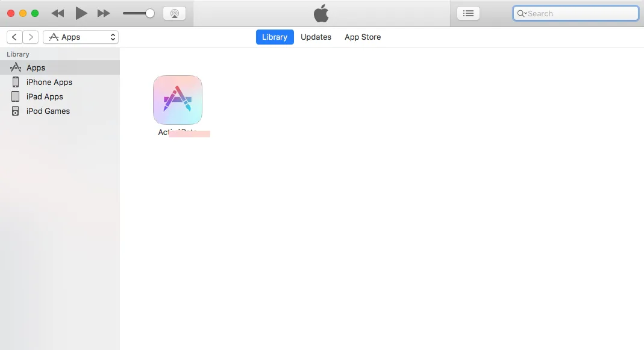The height and width of the screenshot is (350, 644).
Task: Switch to the Library tab
Action: tap(275, 37)
